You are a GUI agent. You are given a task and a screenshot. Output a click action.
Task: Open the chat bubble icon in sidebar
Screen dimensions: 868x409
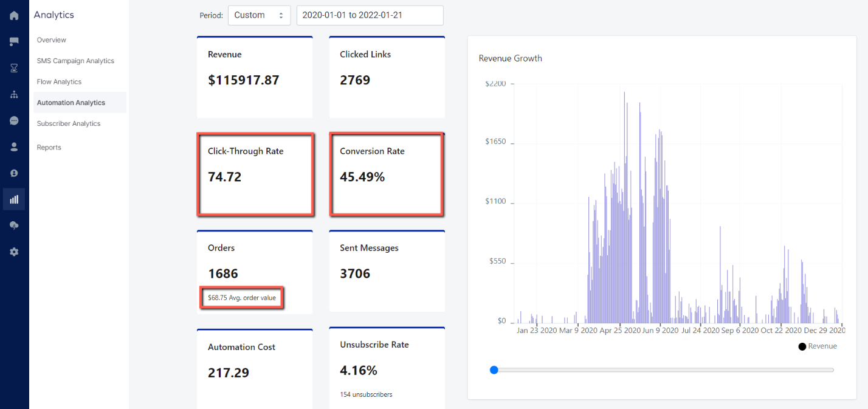click(14, 120)
